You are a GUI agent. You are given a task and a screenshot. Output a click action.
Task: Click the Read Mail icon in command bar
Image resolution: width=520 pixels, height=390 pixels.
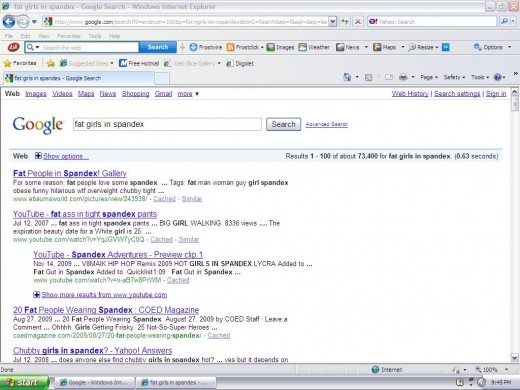pyautogui.click(x=389, y=77)
